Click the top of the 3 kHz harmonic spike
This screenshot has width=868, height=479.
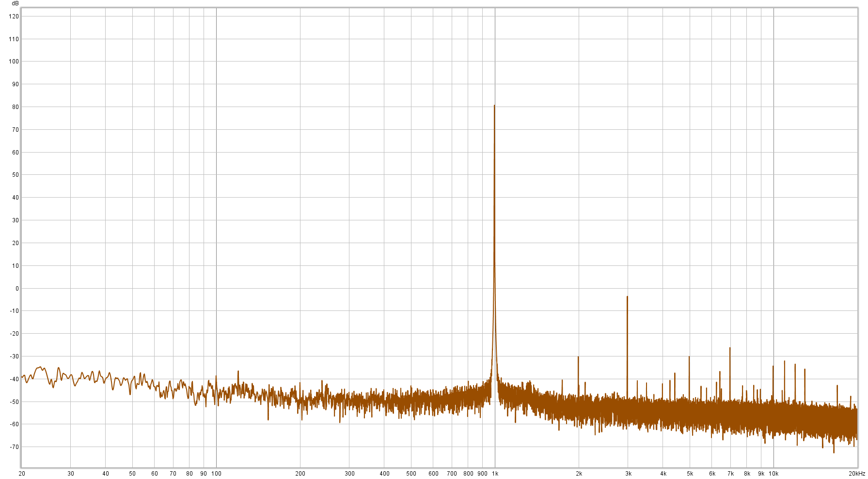pyautogui.click(x=627, y=297)
